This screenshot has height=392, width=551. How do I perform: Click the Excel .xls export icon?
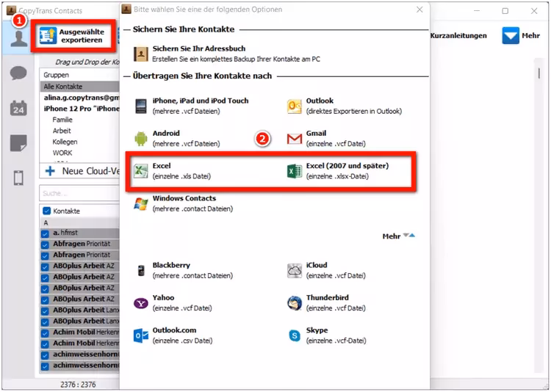coord(140,171)
